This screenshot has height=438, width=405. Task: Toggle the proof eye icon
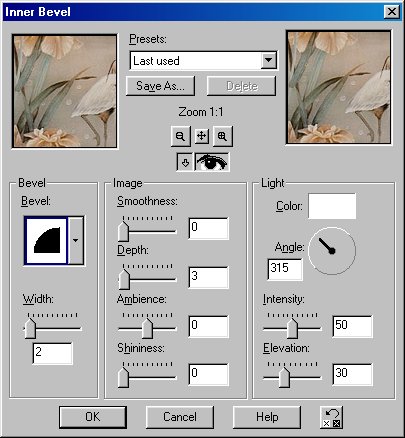pos(212,162)
